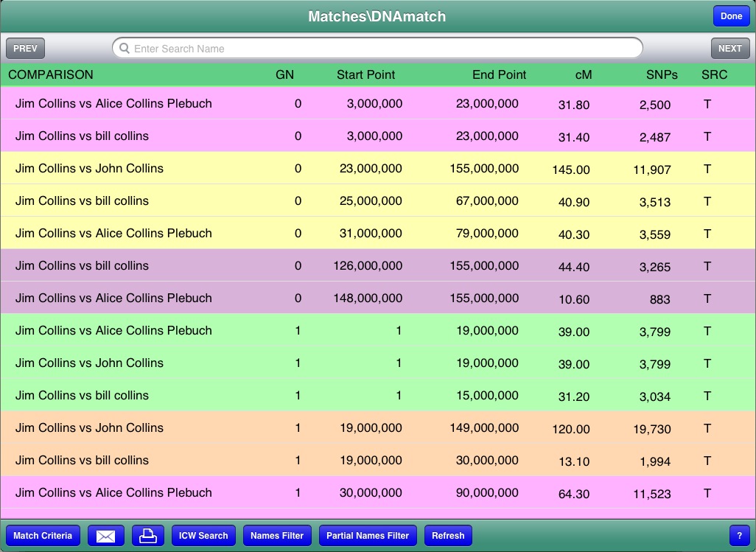Screen dimensions: 756x552
Task: Click start point 126,000,000
Action: [368, 265]
